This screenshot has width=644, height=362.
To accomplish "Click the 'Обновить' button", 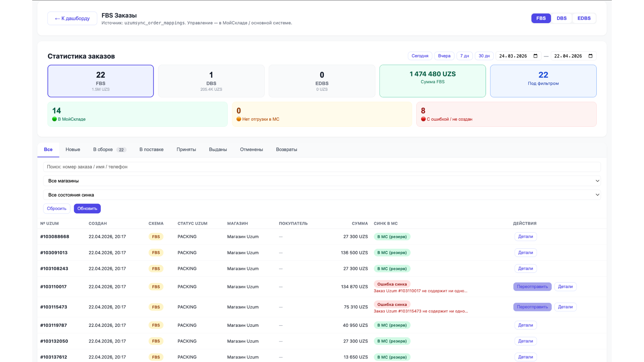I will [87, 208].
